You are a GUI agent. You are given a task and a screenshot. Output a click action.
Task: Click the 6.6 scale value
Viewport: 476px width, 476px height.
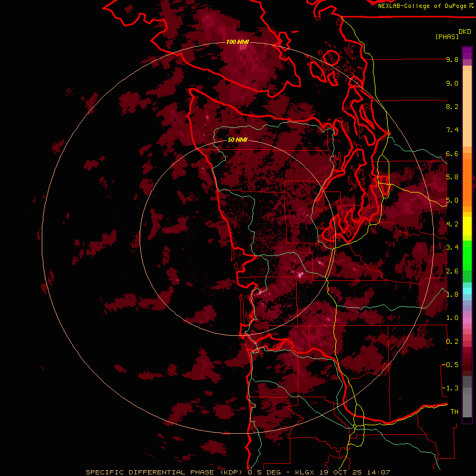452,153
